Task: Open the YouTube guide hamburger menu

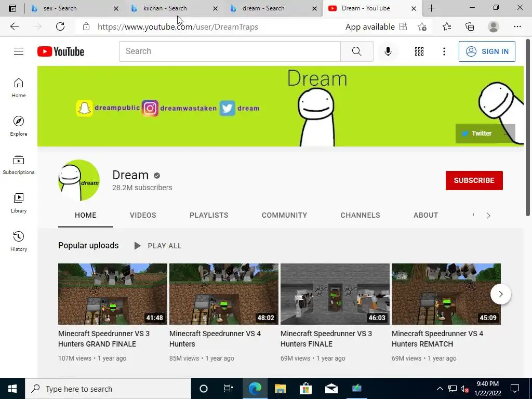Action: [19, 51]
